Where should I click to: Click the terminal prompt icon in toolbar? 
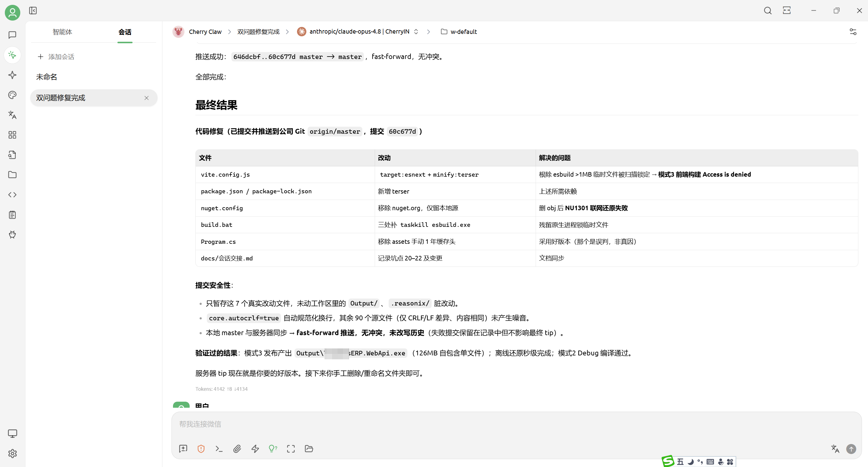(x=219, y=449)
